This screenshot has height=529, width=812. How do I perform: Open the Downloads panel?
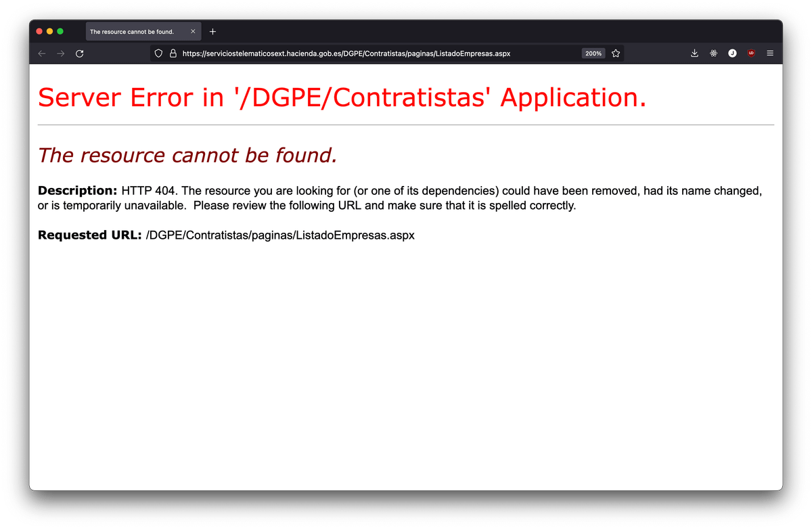tap(694, 53)
